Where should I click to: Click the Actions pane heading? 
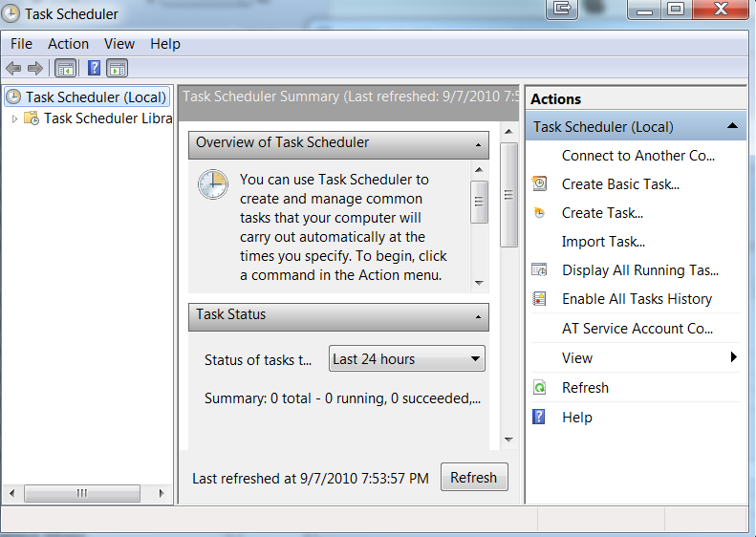click(556, 98)
